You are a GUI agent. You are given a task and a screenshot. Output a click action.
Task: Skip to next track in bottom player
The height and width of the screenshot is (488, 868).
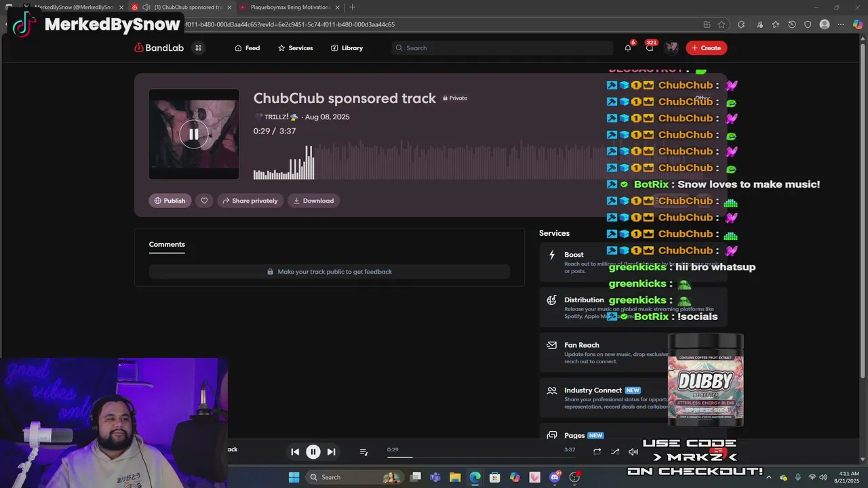pyautogui.click(x=332, y=452)
